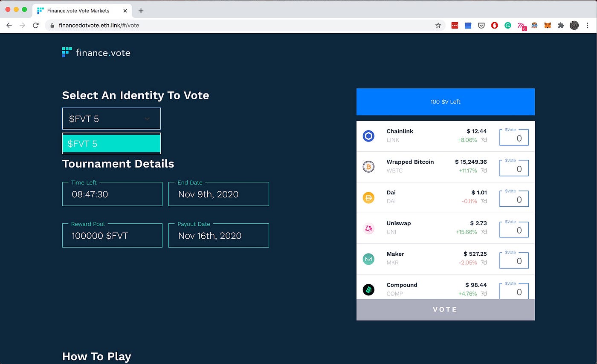Click the Tournament Details heading
The height and width of the screenshot is (364, 597).
[118, 164]
